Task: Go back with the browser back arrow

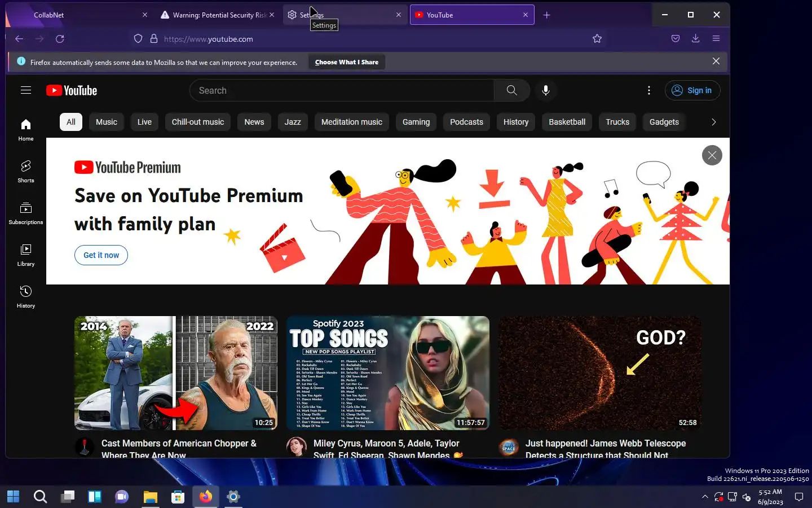Action: [x=19, y=39]
